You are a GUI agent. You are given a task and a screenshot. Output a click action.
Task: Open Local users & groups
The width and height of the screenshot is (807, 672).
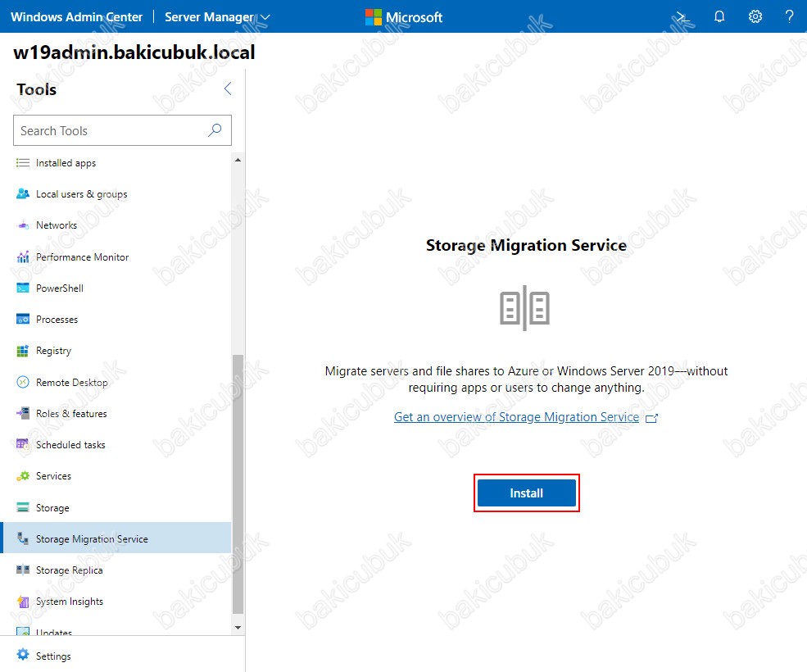click(81, 194)
